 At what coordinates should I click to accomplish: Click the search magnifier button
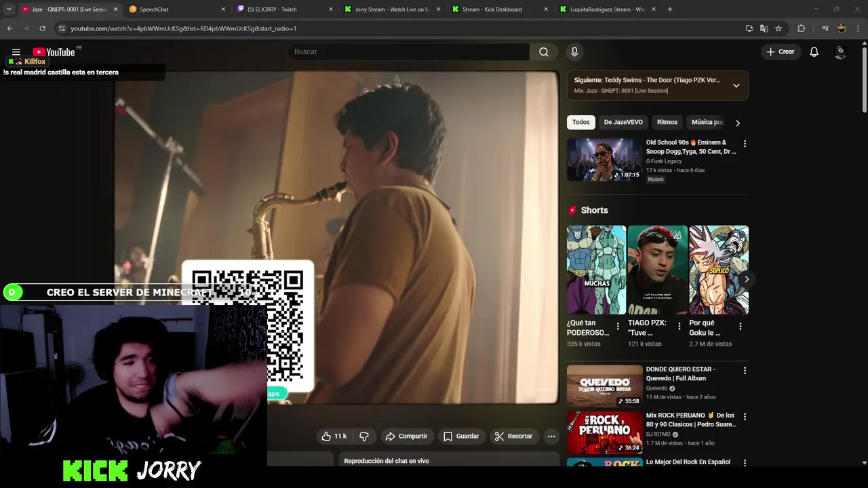tap(544, 52)
